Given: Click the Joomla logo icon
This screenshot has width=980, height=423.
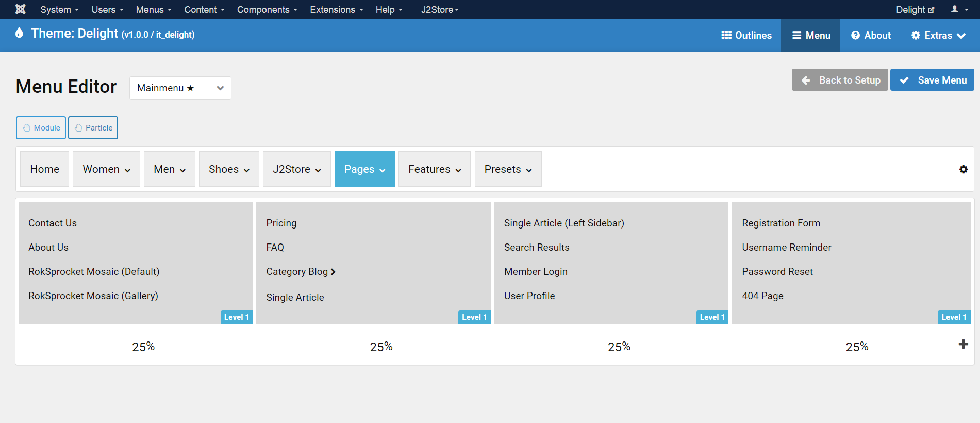Looking at the screenshot, I should coord(21,9).
